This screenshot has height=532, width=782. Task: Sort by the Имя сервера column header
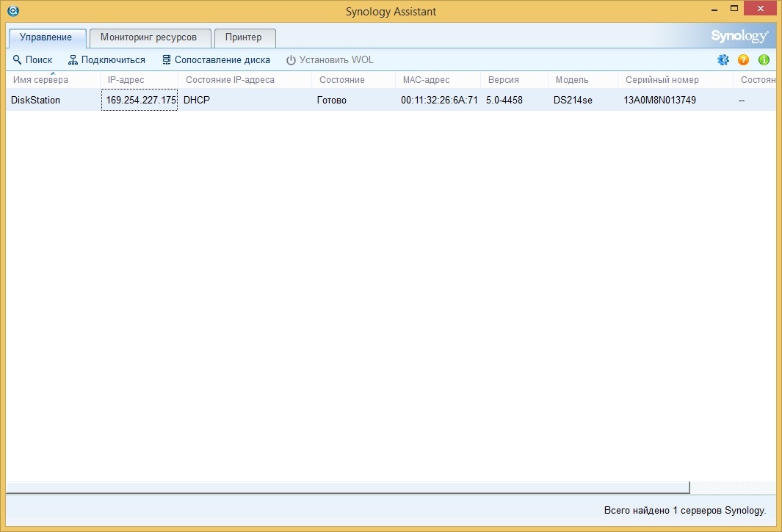pyautogui.click(x=40, y=80)
